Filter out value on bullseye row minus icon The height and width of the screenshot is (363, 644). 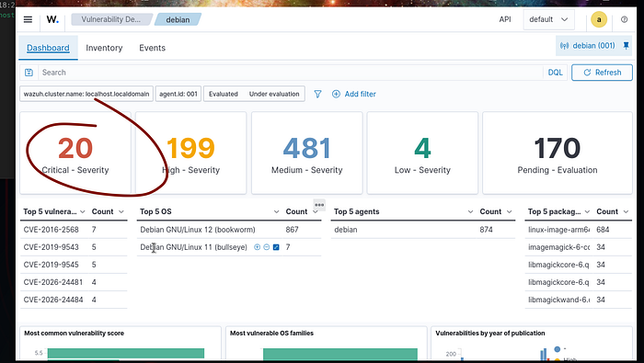267,247
